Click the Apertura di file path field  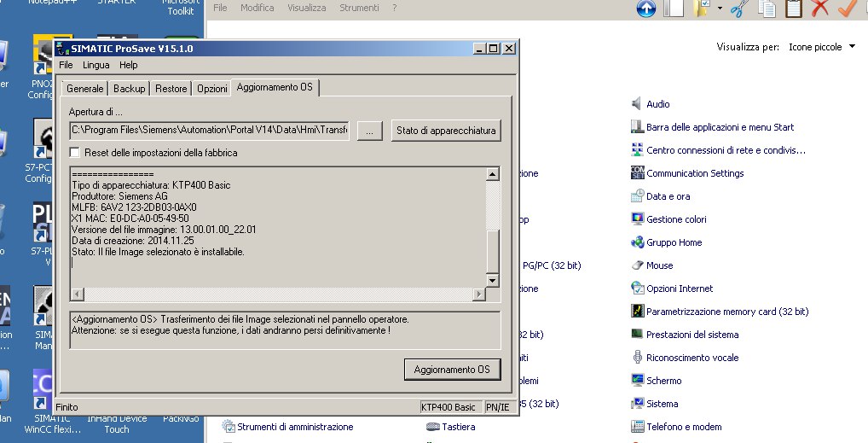tap(210, 131)
